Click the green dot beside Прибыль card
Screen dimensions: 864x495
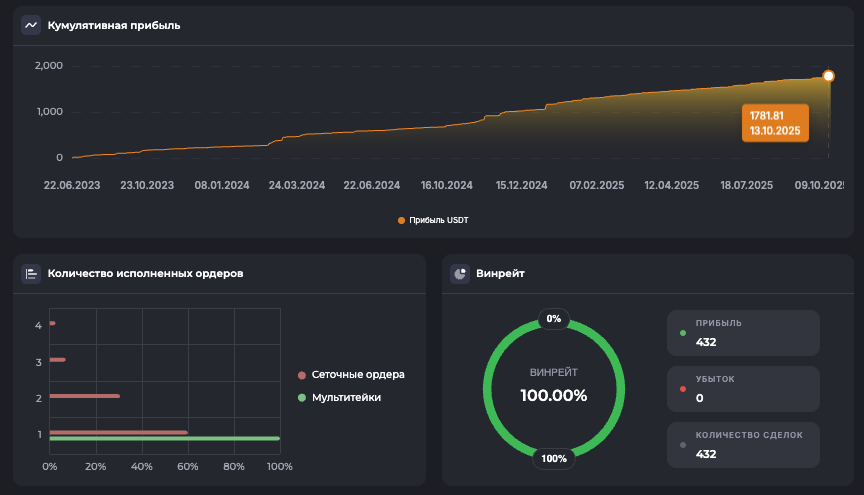click(682, 333)
